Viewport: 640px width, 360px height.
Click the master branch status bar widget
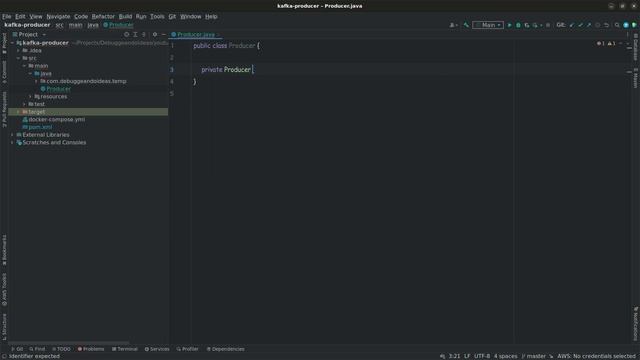(533, 356)
